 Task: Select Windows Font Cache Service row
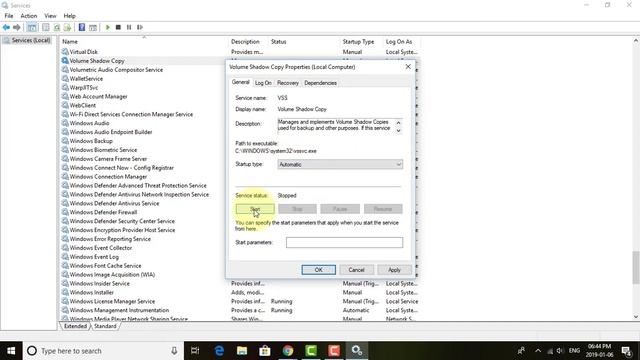point(105,266)
